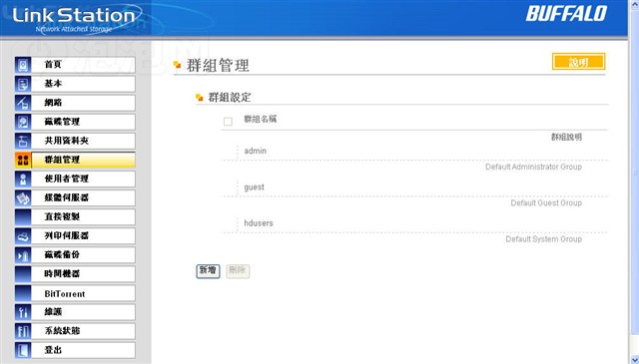Open 使用者管理 user management icon
Image resolution: width=639 pixels, height=364 pixels.
point(23,179)
